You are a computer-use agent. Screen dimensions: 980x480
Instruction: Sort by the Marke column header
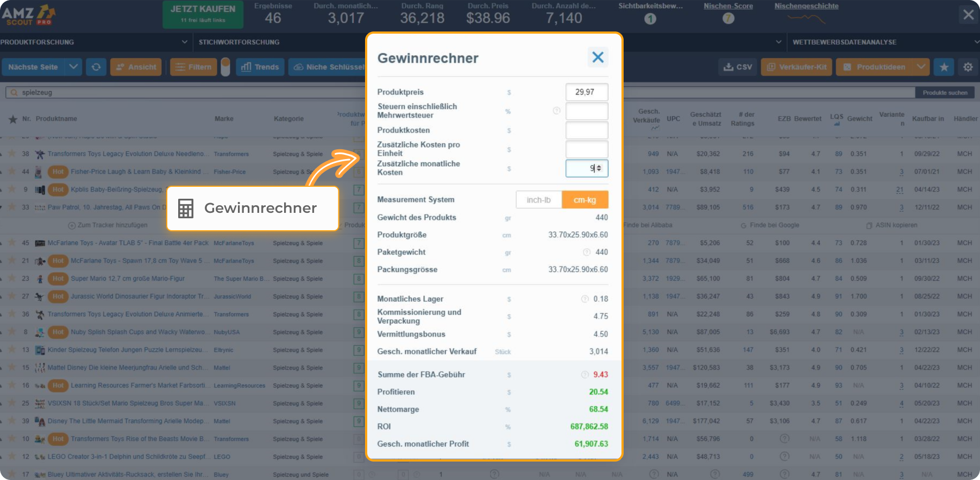(x=224, y=119)
